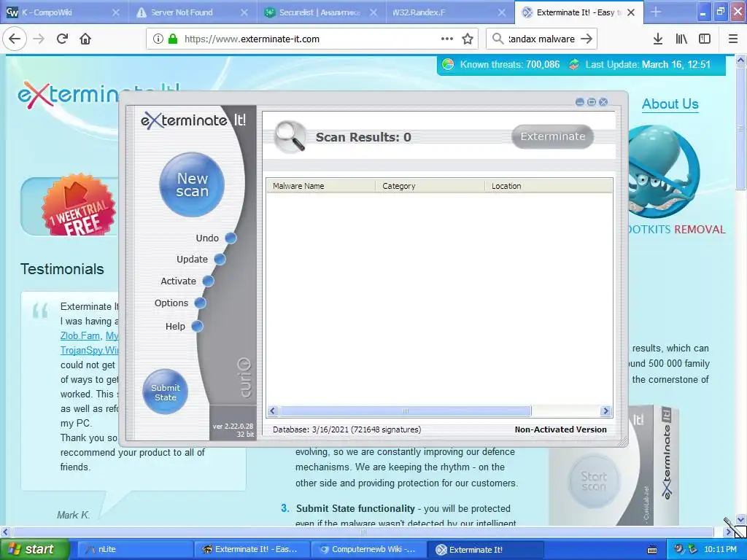This screenshot has width=747, height=560.
Task: Click the Activate blue bullet button
Action: [208, 281]
